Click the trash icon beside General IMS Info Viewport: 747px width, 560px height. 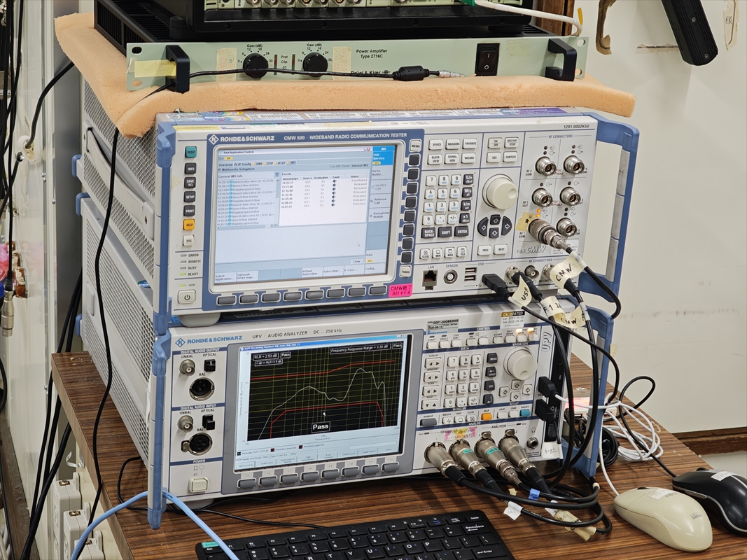[277, 174]
